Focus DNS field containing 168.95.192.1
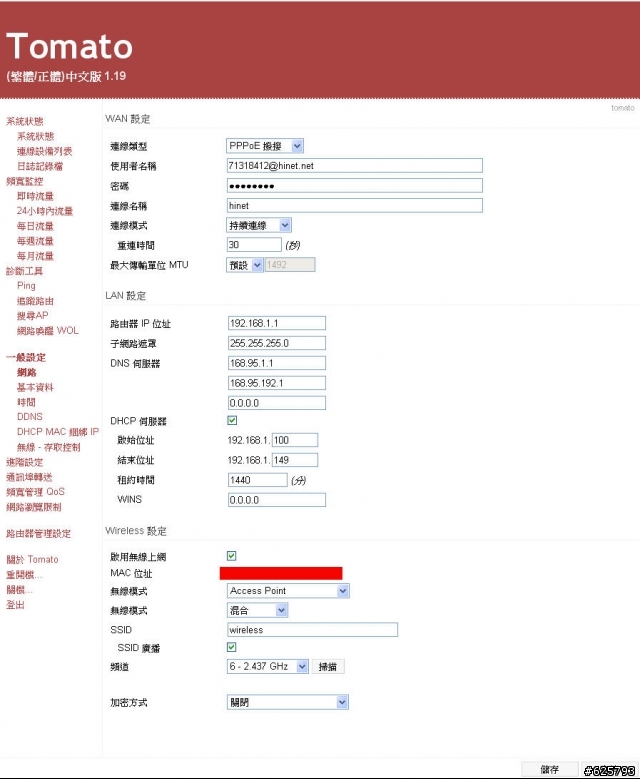The width and height of the screenshot is (640, 779). (277, 383)
